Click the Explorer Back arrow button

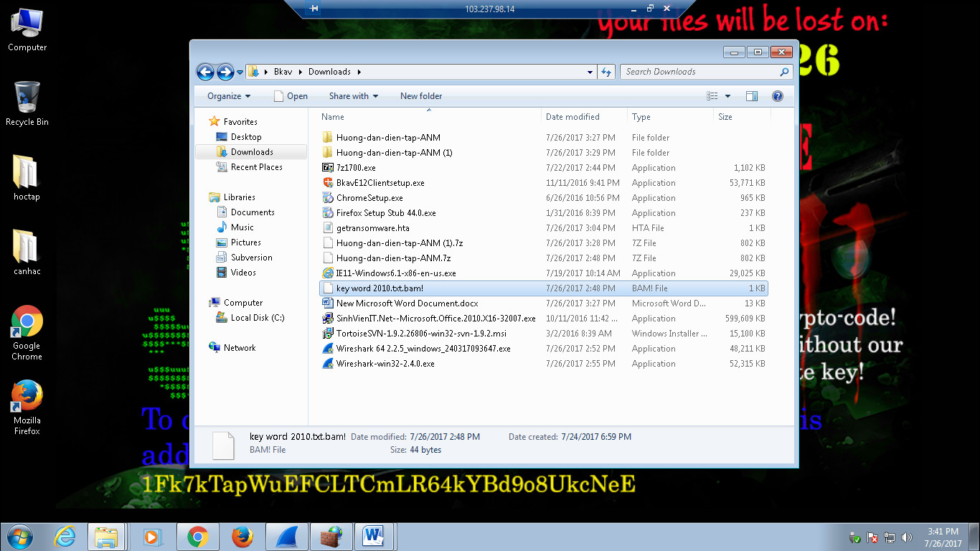click(x=205, y=72)
